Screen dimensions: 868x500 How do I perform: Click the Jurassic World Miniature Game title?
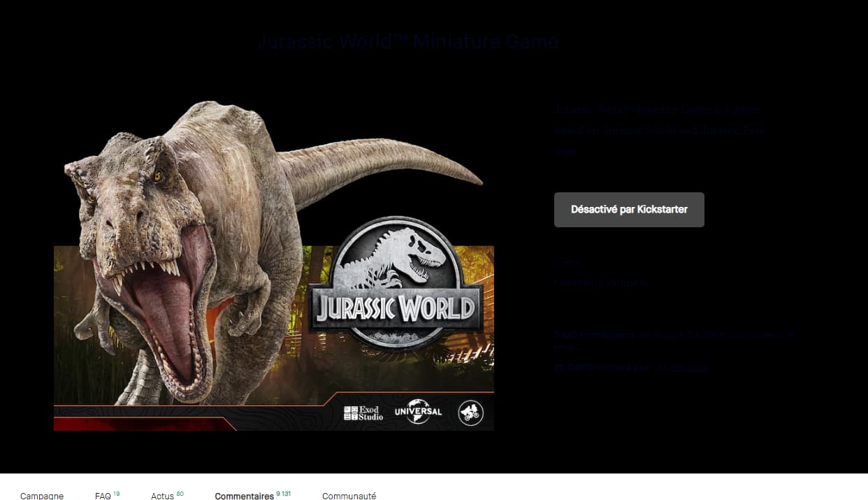(408, 41)
